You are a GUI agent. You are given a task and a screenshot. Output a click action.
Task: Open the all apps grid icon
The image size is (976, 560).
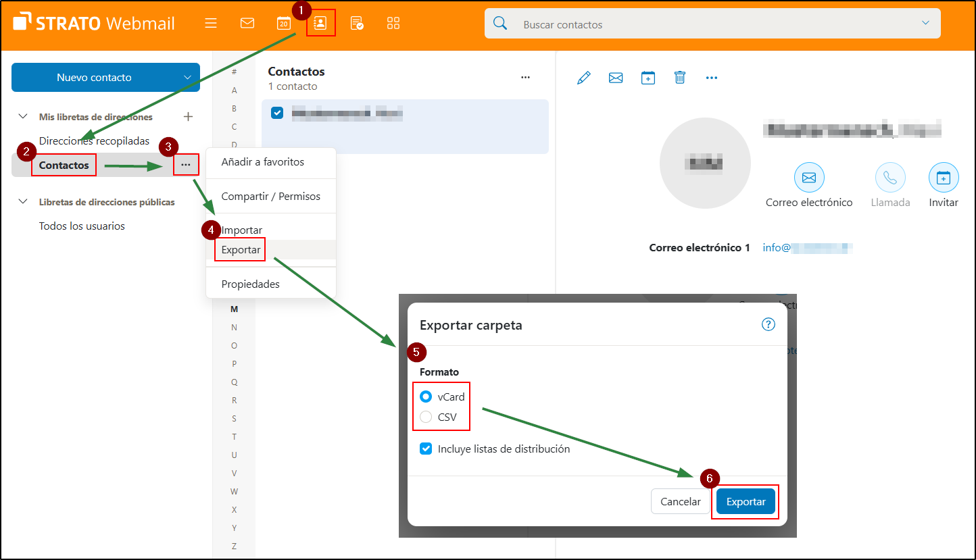pyautogui.click(x=393, y=24)
